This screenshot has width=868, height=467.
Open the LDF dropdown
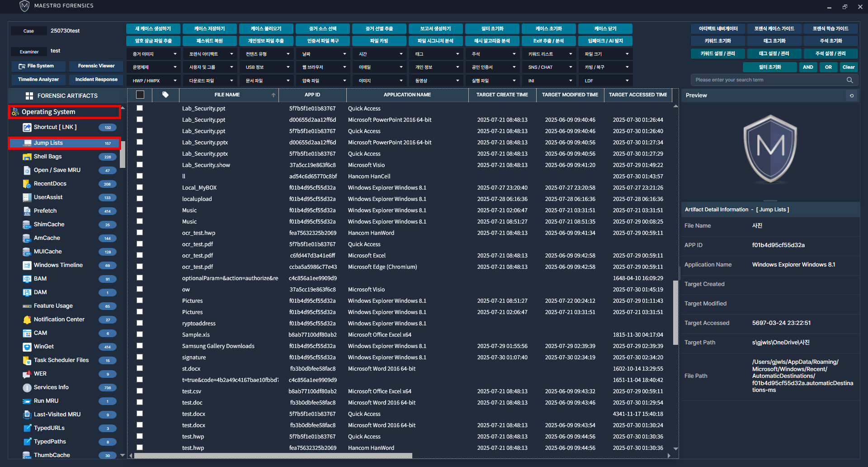pos(606,81)
